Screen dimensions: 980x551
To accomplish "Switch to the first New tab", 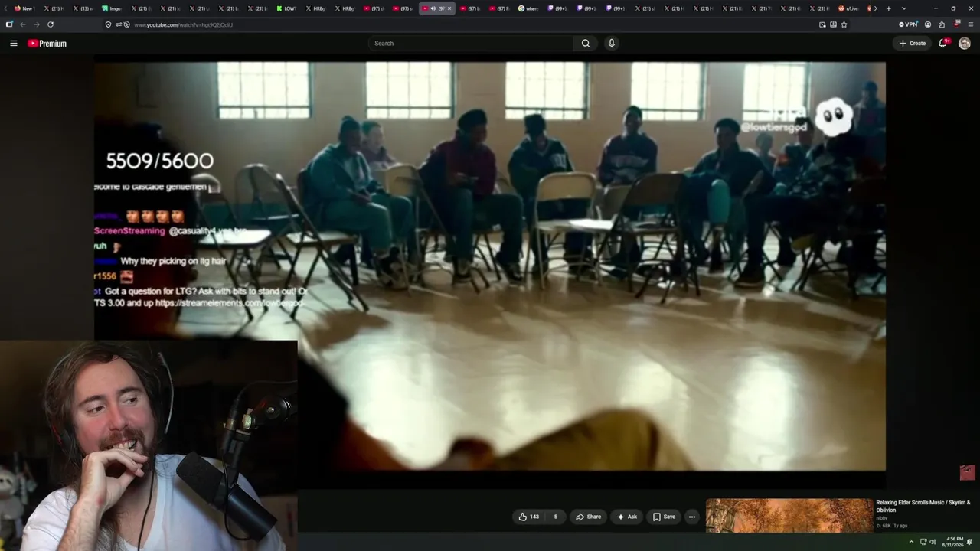I will [x=26, y=8].
